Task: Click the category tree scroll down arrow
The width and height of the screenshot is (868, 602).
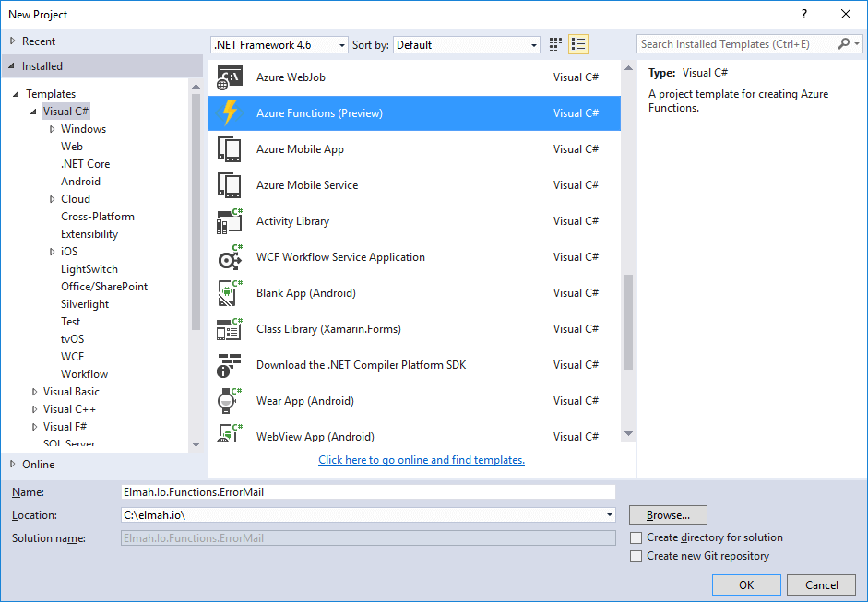Action: (x=196, y=444)
